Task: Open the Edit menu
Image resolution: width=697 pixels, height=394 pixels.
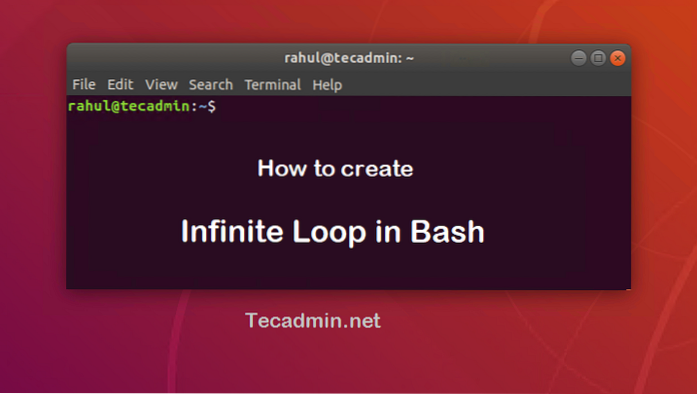Action: 120,84
